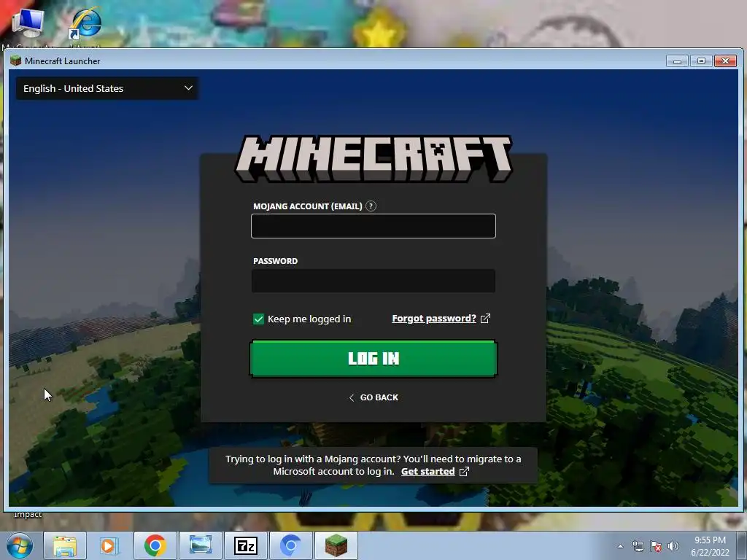Uncheck the Keep me logged in checkbox

(x=258, y=319)
